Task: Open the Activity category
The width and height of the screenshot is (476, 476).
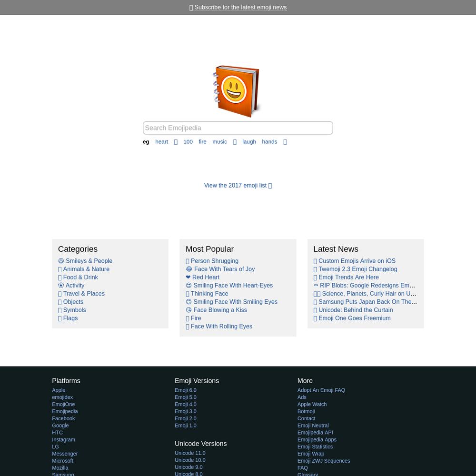Action: (71, 285)
